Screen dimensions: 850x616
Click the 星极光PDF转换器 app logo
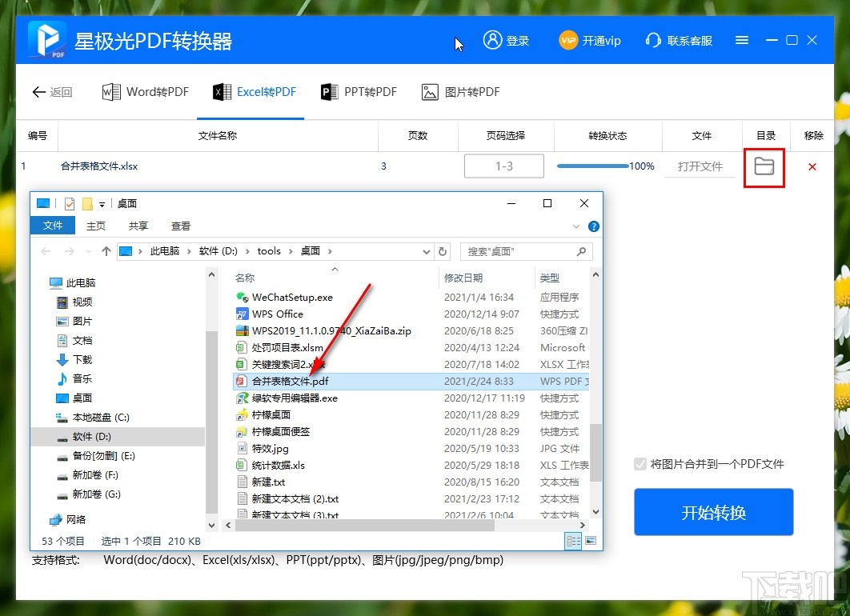tap(46, 38)
